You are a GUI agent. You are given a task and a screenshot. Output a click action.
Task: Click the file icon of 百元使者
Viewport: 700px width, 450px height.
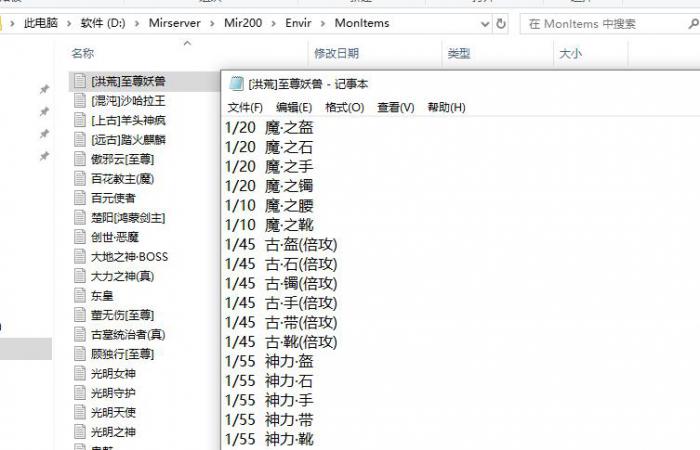[x=80, y=198]
